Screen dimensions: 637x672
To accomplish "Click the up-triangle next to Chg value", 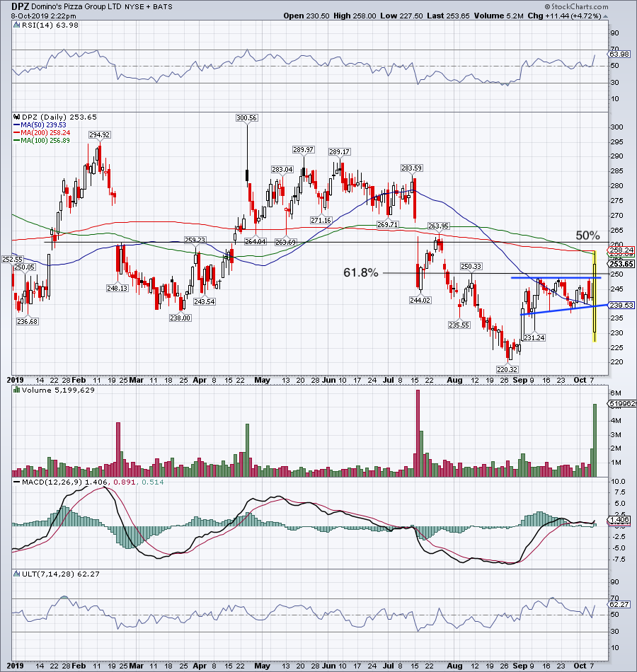I will [605, 16].
